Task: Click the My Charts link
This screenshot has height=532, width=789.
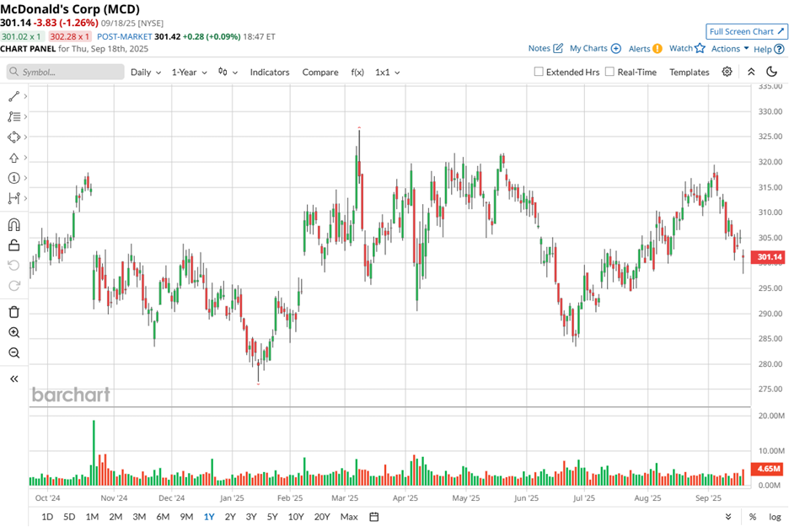Action: [588, 48]
